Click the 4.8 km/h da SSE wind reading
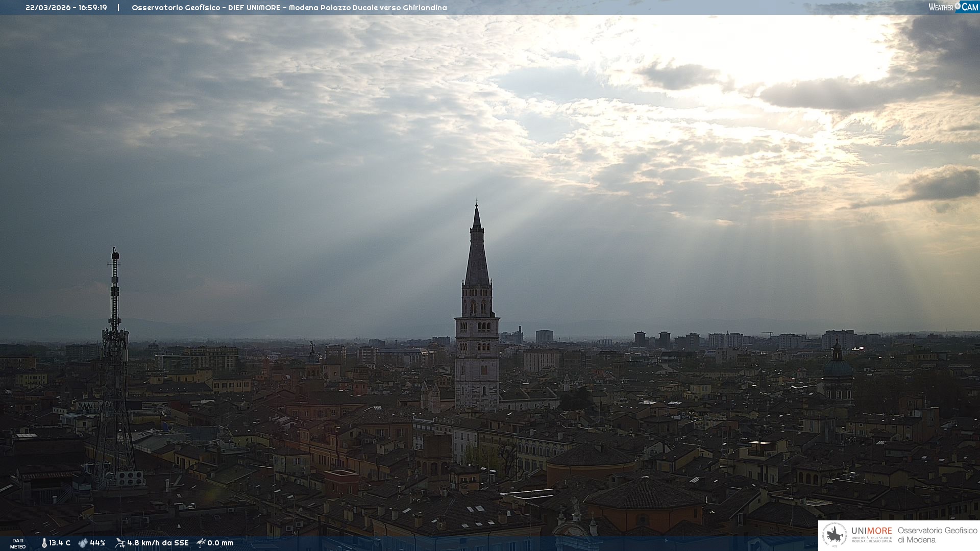 pyautogui.click(x=158, y=543)
